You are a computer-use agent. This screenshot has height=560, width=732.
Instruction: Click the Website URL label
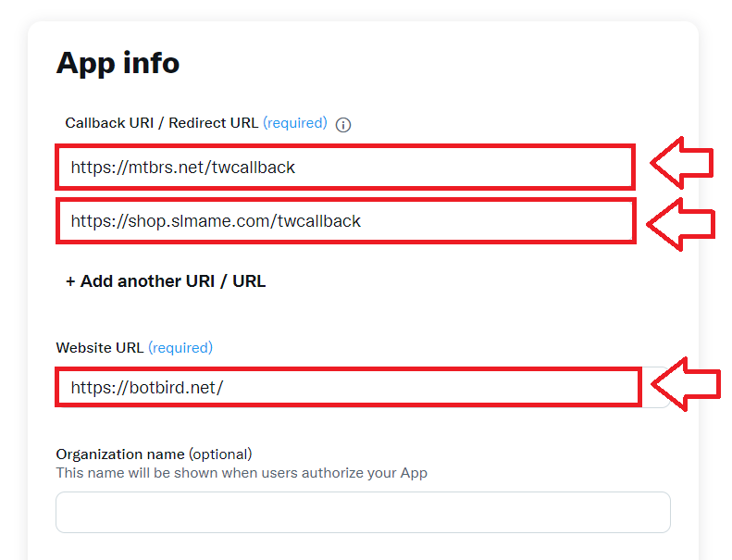pos(100,348)
